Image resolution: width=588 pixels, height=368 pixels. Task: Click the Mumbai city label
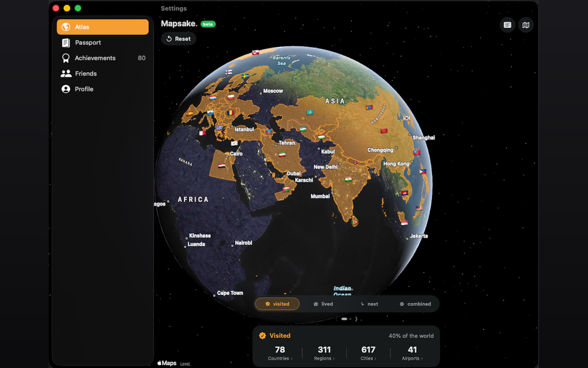(x=320, y=196)
